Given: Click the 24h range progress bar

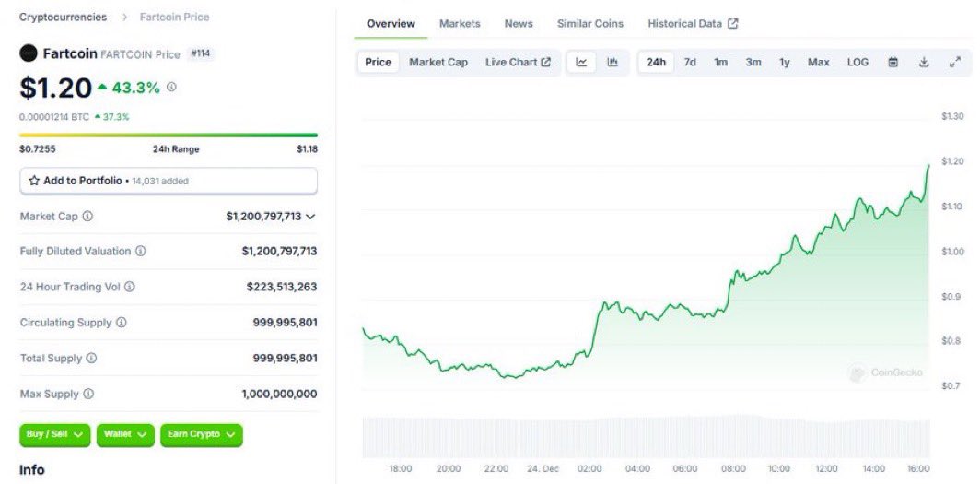Looking at the screenshot, I should tap(169, 136).
